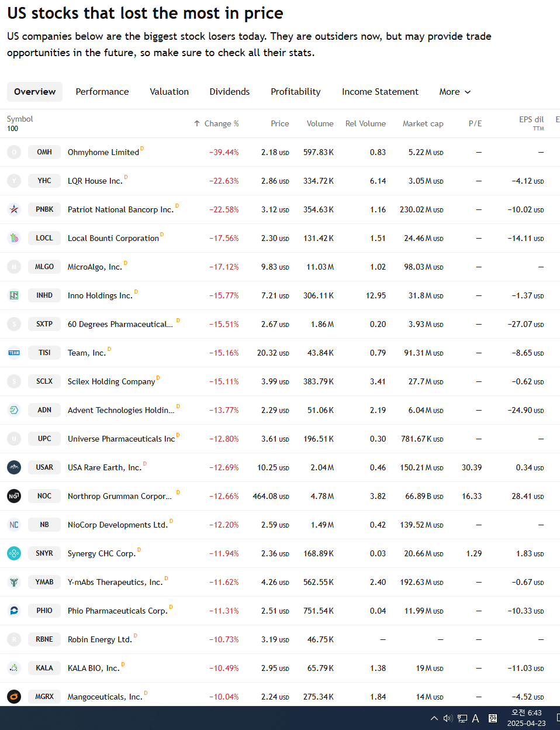Open the OMH ticker link
The width and height of the screenshot is (560, 730).
(x=44, y=152)
